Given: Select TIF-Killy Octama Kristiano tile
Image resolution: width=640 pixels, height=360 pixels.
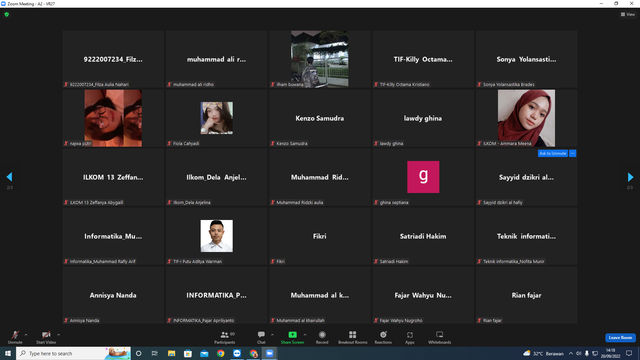Looking at the screenshot, I should (423, 59).
